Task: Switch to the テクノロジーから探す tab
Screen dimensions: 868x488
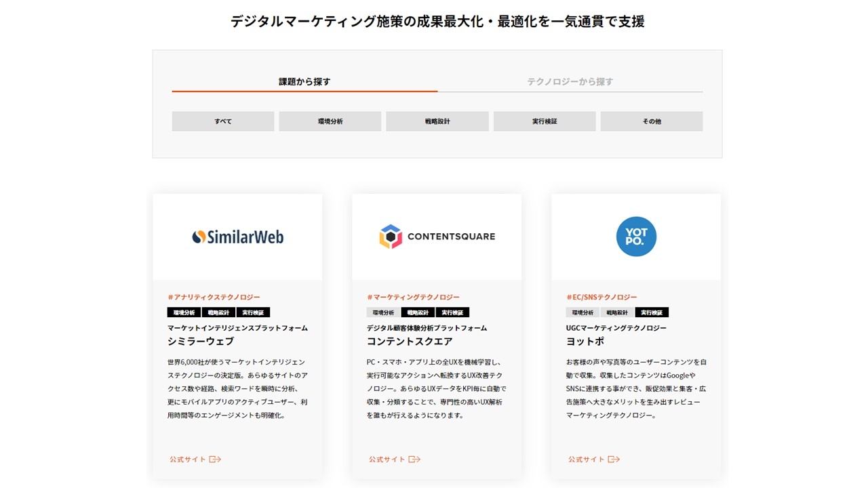Action: tap(570, 81)
